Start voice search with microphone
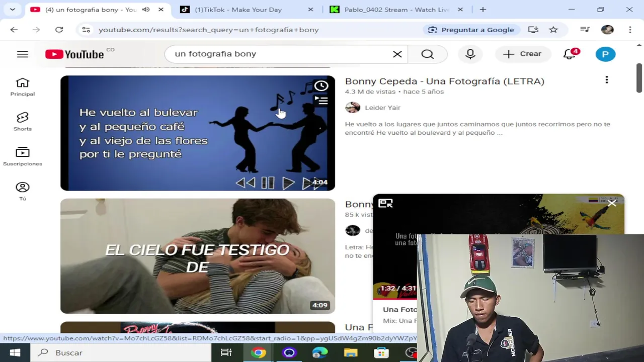Image resolution: width=644 pixels, height=362 pixels. point(470,54)
